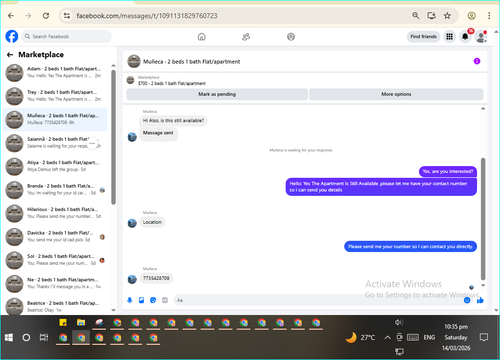500x360 pixels.
Task: Click the Muñeca chat header title
Action: pyautogui.click(x=192, y=62)
